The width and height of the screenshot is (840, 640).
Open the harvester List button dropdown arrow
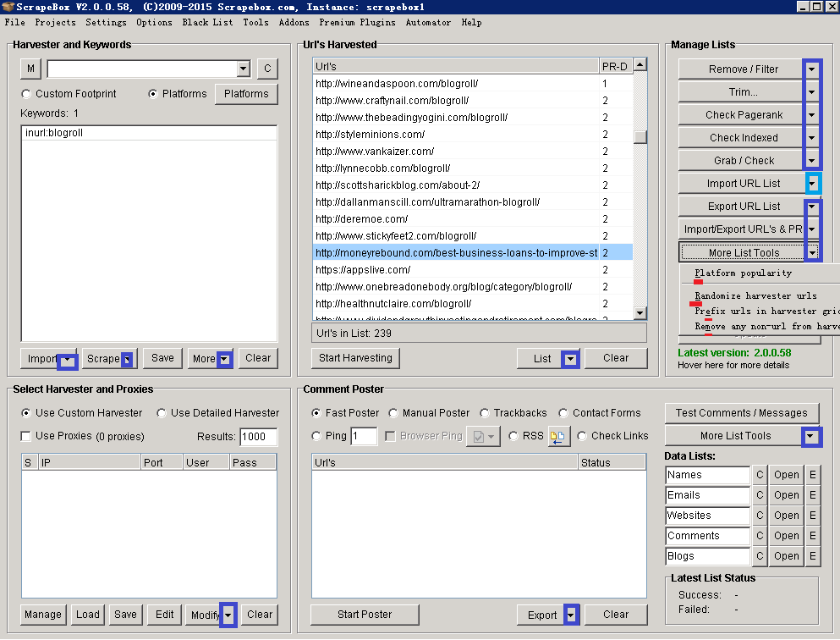click(570, 359)
